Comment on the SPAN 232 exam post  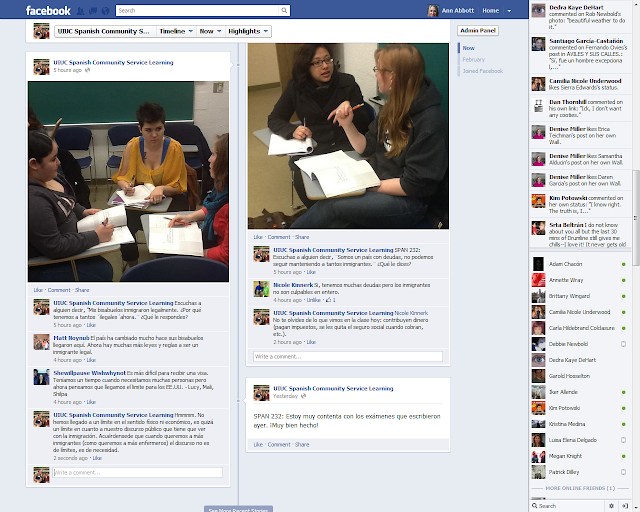[x=279, y=445]
